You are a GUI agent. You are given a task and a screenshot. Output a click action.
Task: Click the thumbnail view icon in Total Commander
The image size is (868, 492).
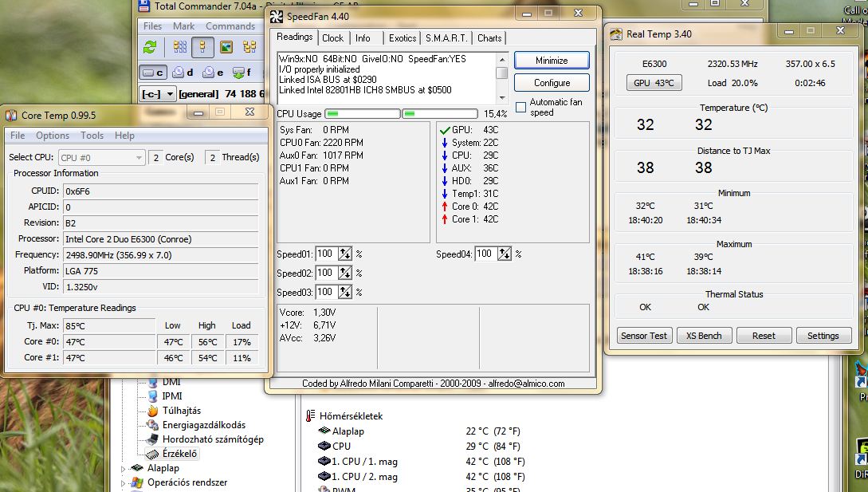click(x=226, y=47)
